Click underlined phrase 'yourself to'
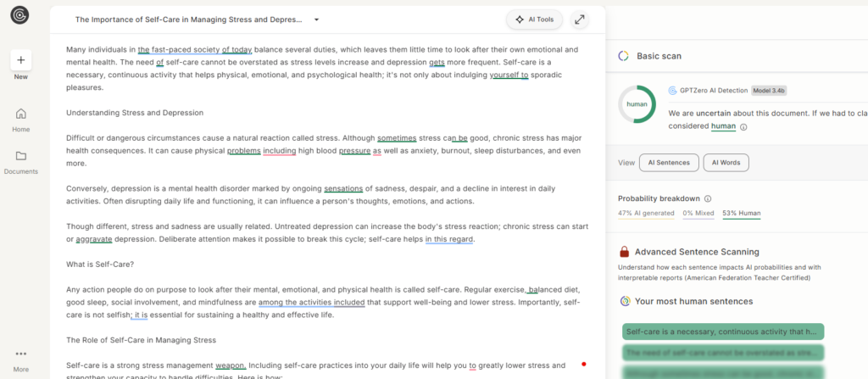Image resolution: width=868 pixels, height=379 pixels. coord(509,75)
